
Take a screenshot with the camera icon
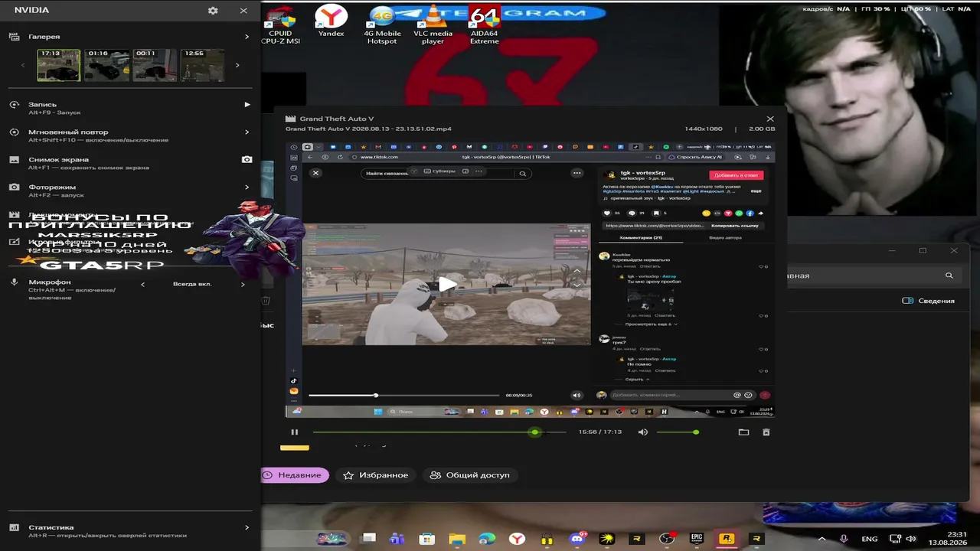coord(247,159)
